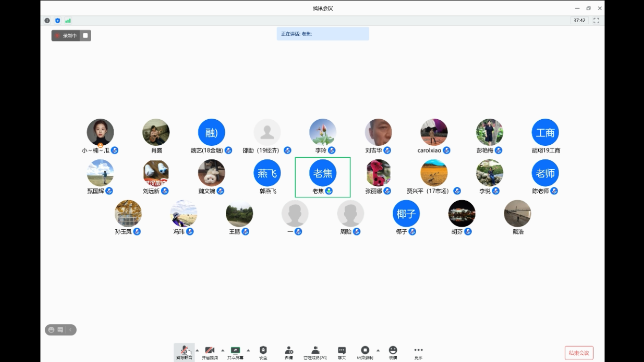Open the meeting info icon
The width and height of the screenshot is (644, 362).
pos(47,21)
